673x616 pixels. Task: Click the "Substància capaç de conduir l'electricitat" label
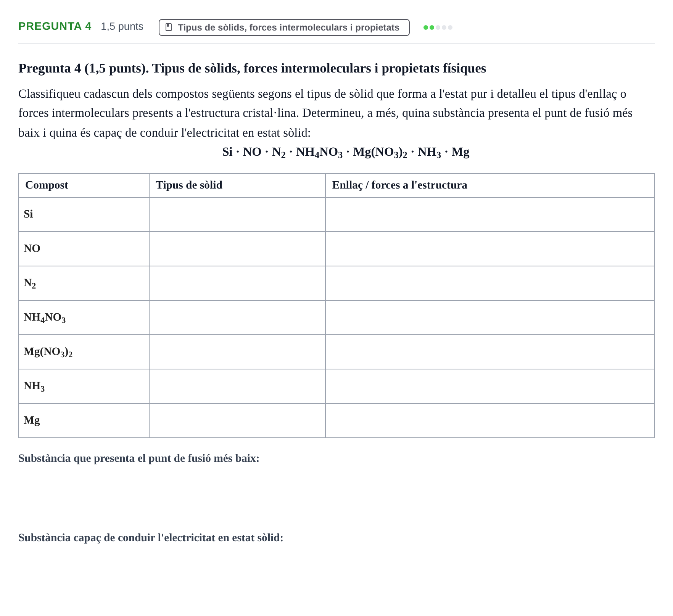click(151, 538)
